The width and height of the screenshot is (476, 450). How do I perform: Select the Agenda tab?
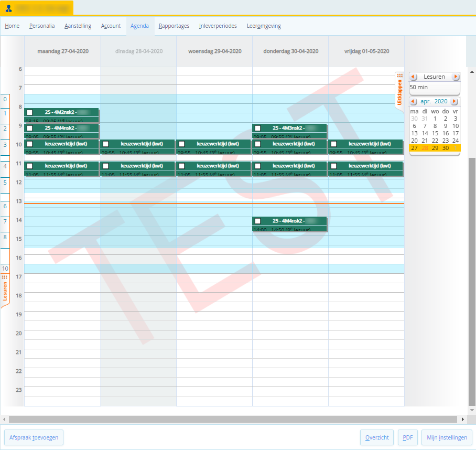[x=139, y=26]
